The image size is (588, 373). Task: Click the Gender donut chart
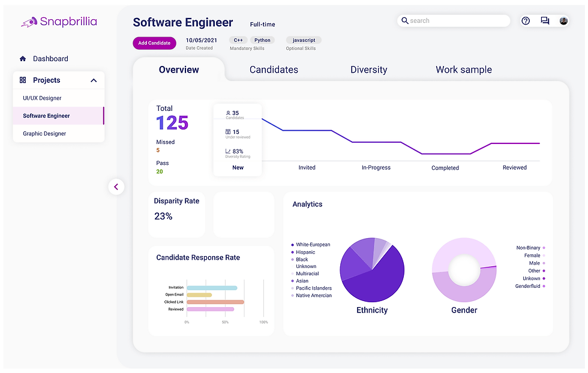click(464, 270)
